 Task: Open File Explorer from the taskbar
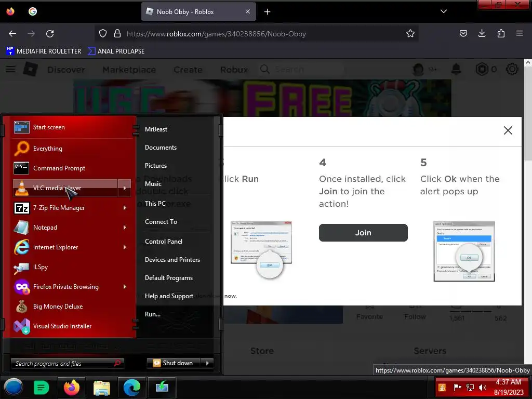(x=102, y=388)
